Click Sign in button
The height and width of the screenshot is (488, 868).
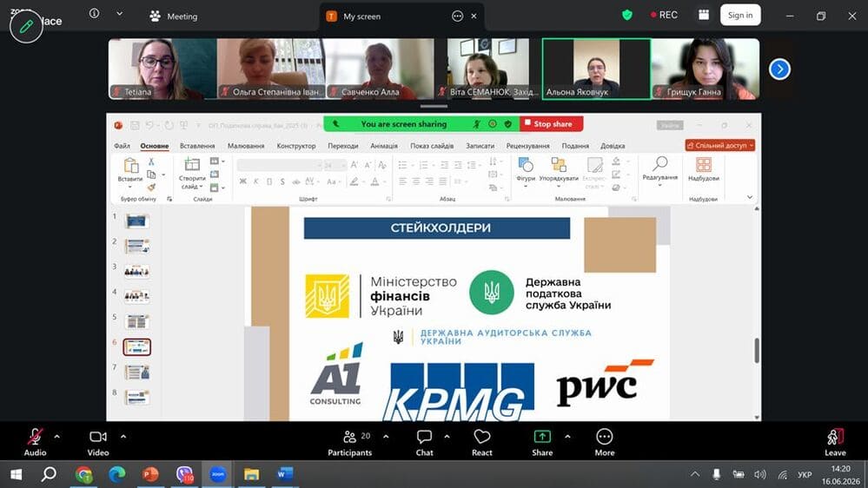[740, 16]
